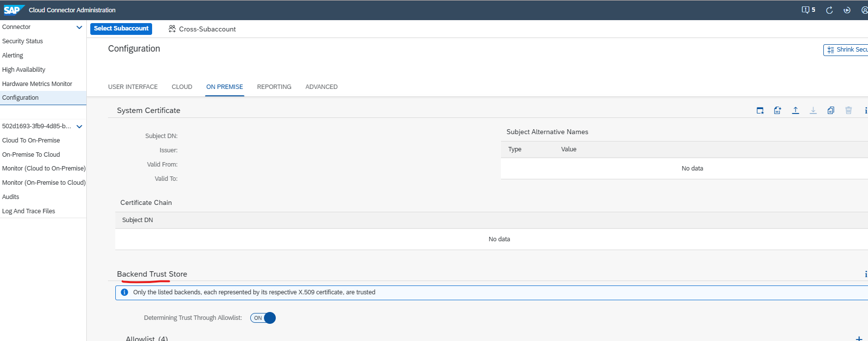Click the Backend Trust Store heading
868x341 pixels.
pos(152,274)
